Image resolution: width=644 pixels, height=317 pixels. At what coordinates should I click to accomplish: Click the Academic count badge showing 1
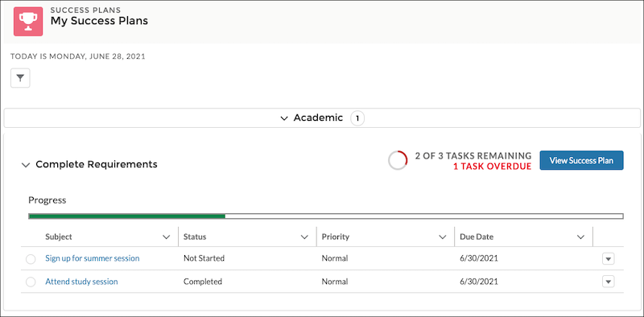click(x=357, y=118)
